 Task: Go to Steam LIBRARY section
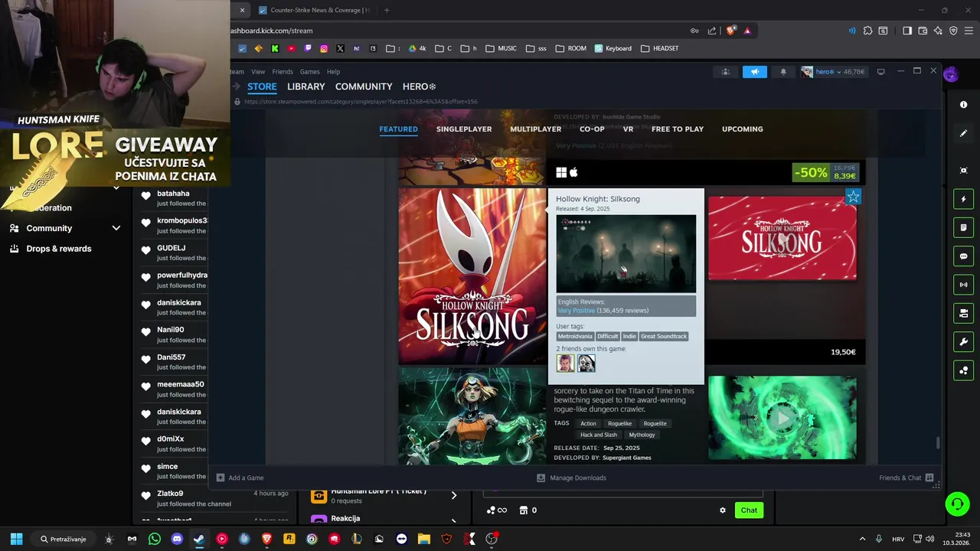point(306,86)
